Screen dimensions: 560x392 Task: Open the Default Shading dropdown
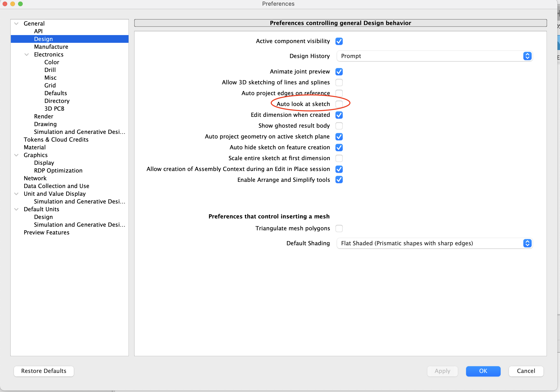click(x=435, y=243)
